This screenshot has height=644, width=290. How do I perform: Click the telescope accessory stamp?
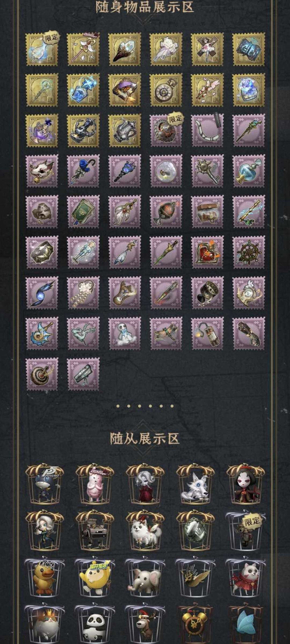[x=83, y=374]
